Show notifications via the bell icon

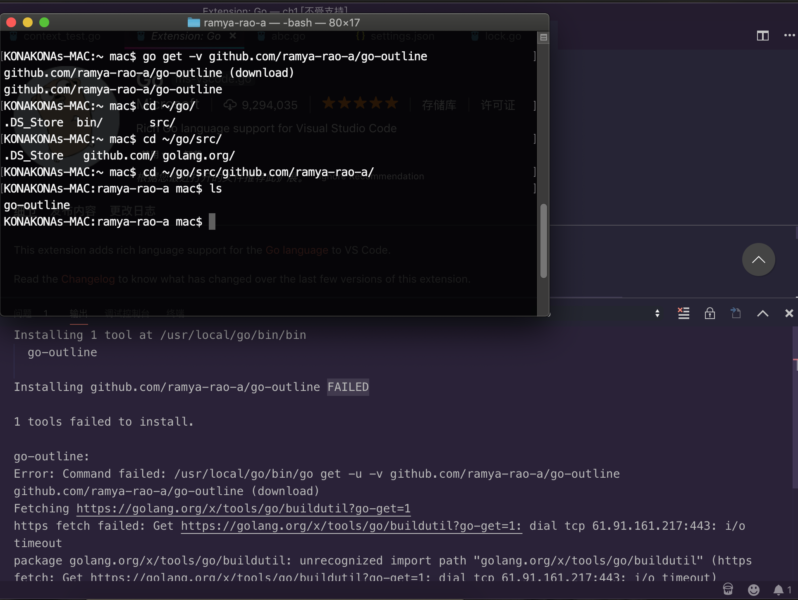(x=778, y=590)
